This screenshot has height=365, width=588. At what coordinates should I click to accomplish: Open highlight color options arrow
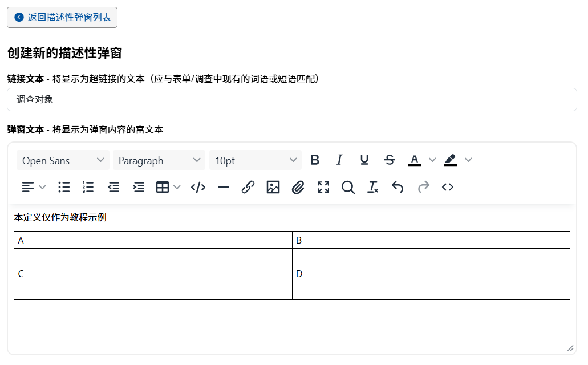[468, 160]
